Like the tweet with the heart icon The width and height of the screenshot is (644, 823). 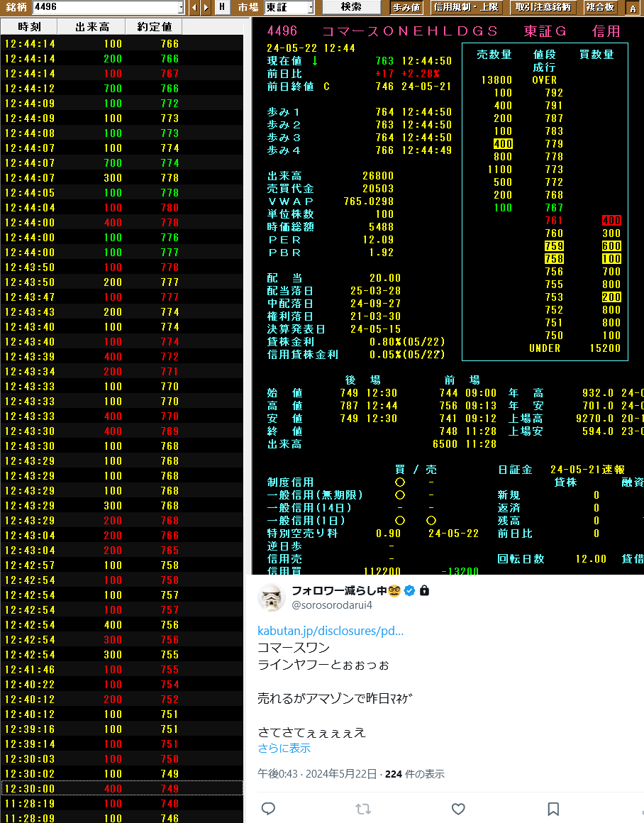[458, 808]
